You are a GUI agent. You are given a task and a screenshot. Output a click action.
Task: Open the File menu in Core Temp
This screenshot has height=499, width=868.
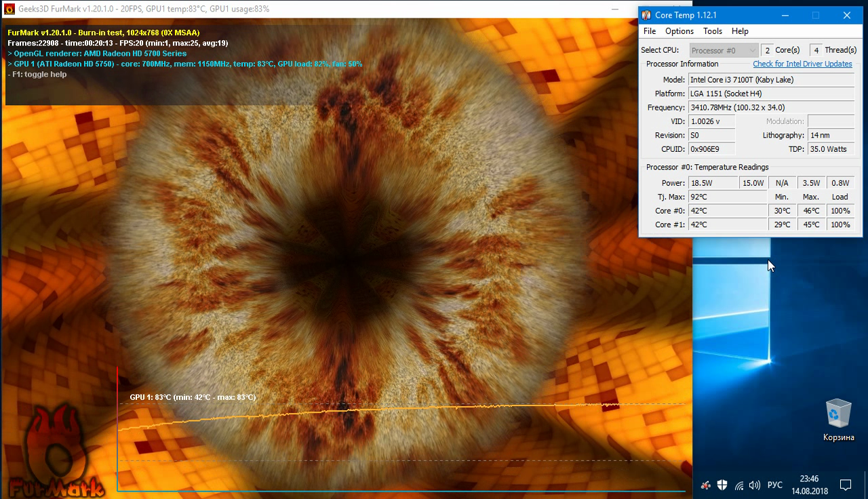650,31
